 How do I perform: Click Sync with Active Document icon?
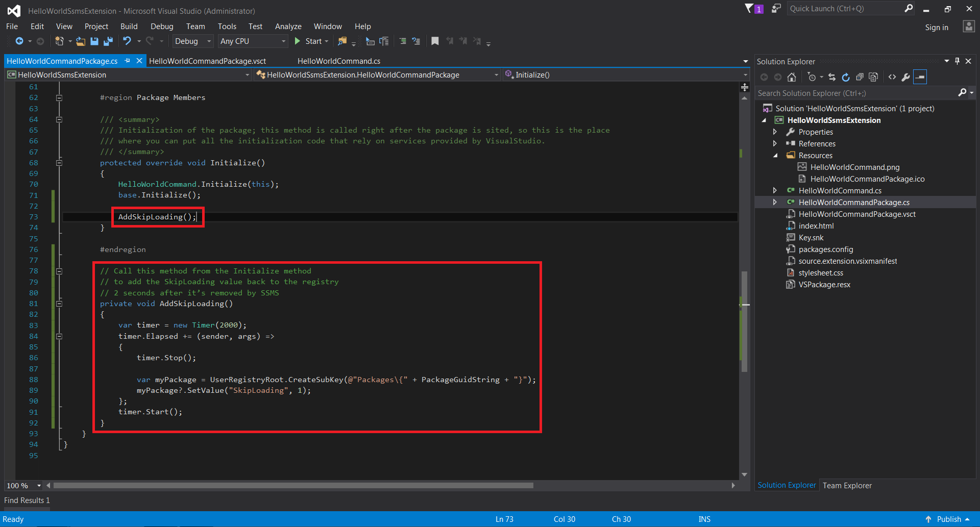pos(832,77)
